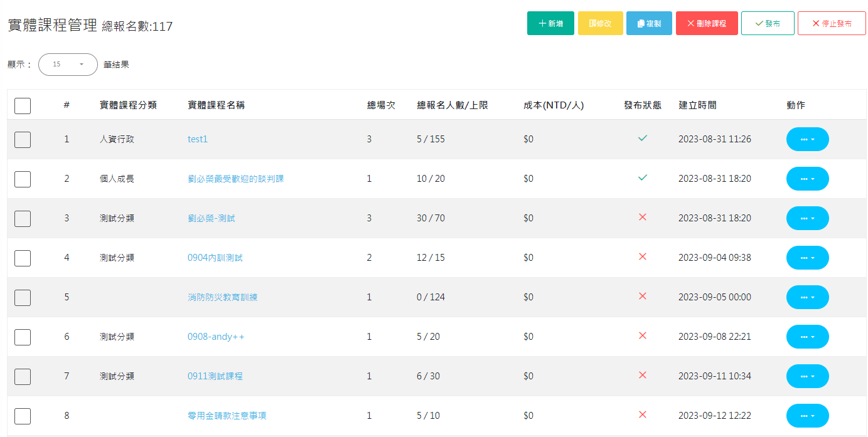Toggle the select-all checkbox in table header
The width and height of the screenshot is (868, 437).
pos(23,105)
